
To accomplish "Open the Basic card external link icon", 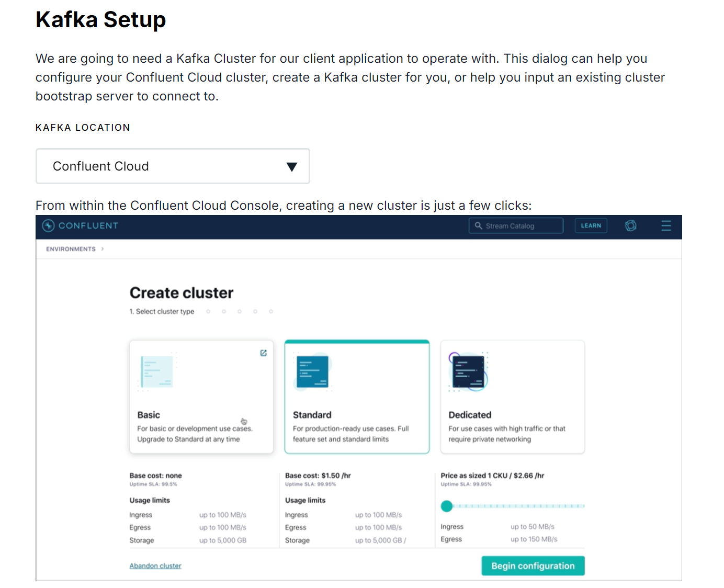I will [264, 353].
